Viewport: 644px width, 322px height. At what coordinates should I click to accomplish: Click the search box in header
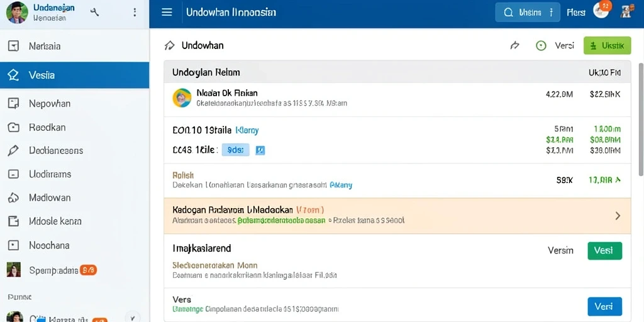pyautogui.click(x=528, y=13)
